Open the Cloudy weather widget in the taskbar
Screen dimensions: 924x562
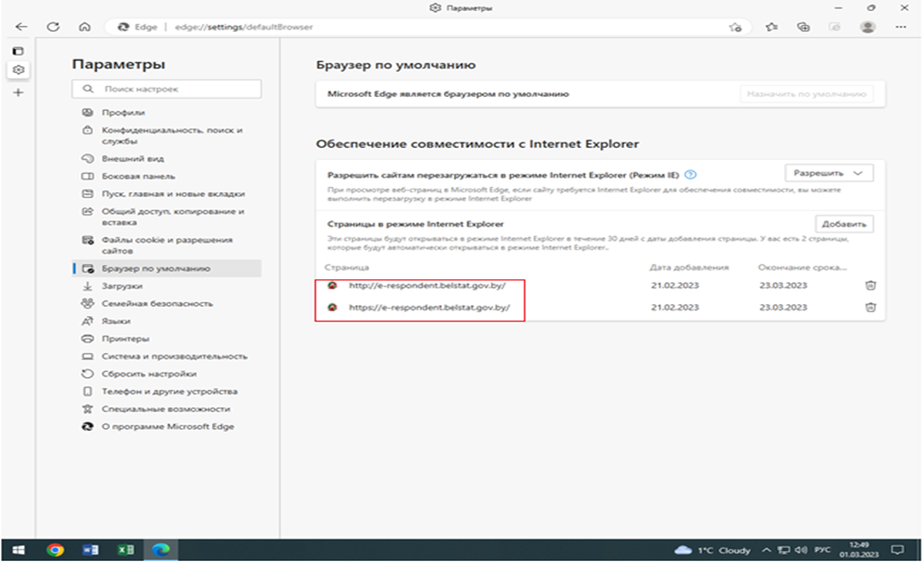[x=712, y=550]
